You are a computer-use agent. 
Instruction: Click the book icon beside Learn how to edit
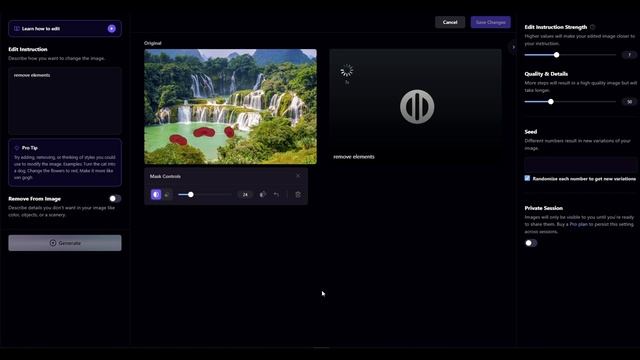pos(17,29)
